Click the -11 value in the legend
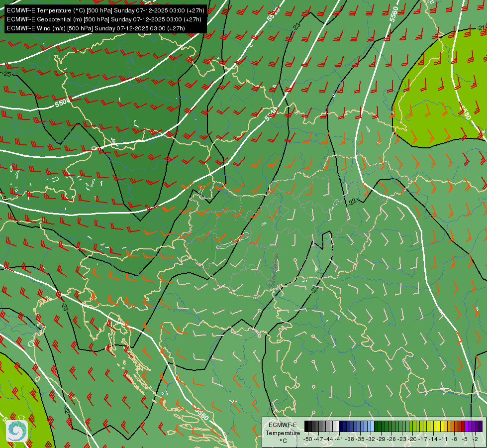Viewport: 487px width, 448px height. point(444,439)
